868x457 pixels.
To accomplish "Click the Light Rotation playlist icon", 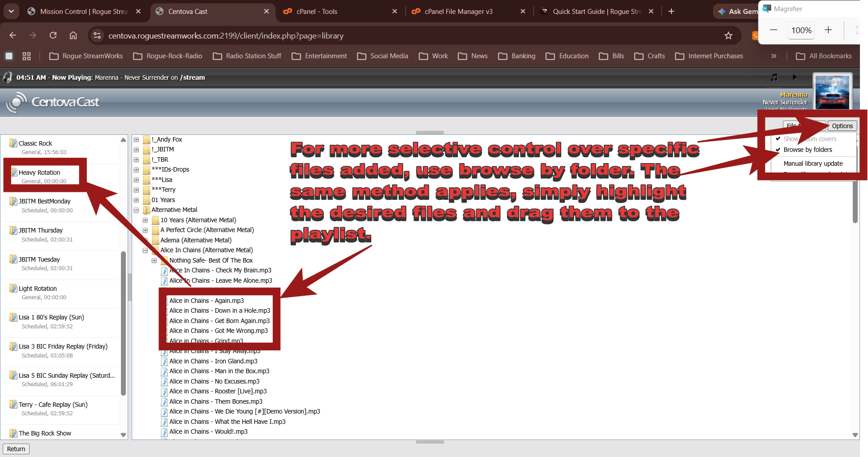I will point(13,289).
